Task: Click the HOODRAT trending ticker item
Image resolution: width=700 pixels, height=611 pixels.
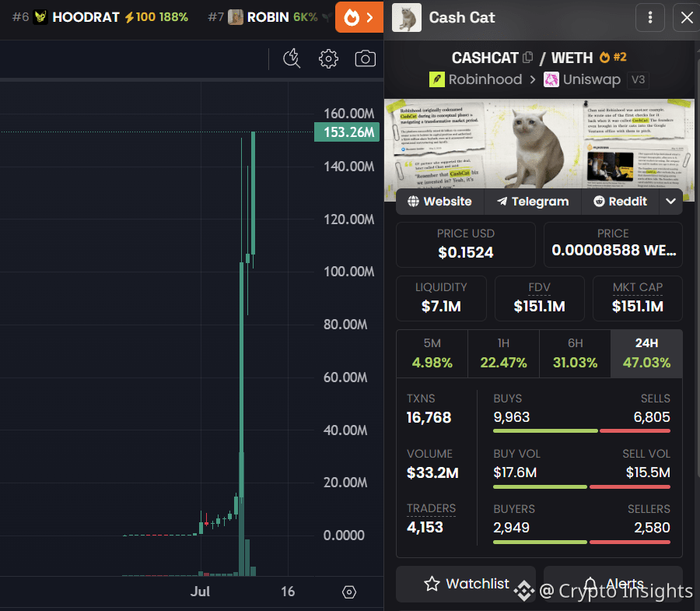Action: click(x=100, y=17)
